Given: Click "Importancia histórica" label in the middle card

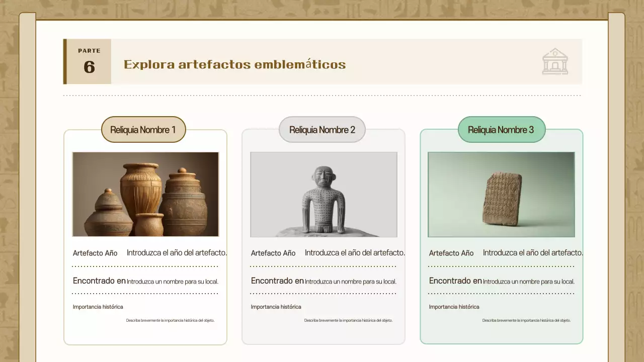Looking at the screenshot, I should tap(276, 307).
